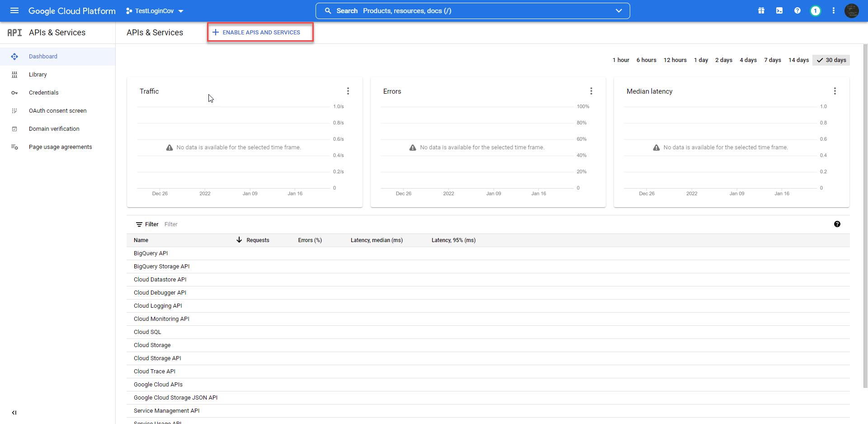The image size is (868, 424).
Task: Open Google Cloud APIs row
Action: tap(488, 385)
